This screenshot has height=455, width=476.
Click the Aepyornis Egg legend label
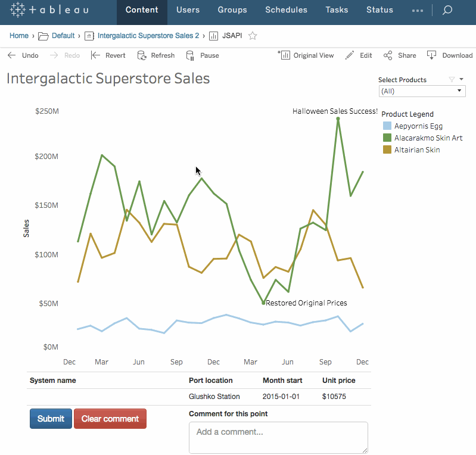(x=418, y=126)
